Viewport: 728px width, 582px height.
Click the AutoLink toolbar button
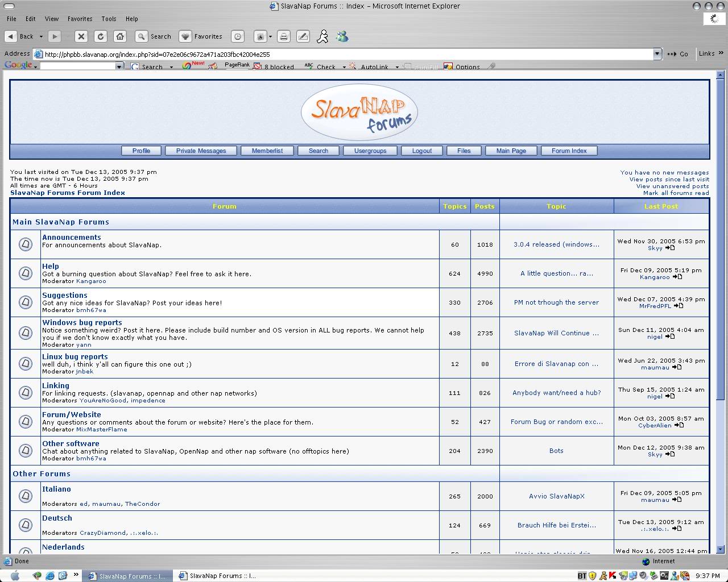coord(370,66)
